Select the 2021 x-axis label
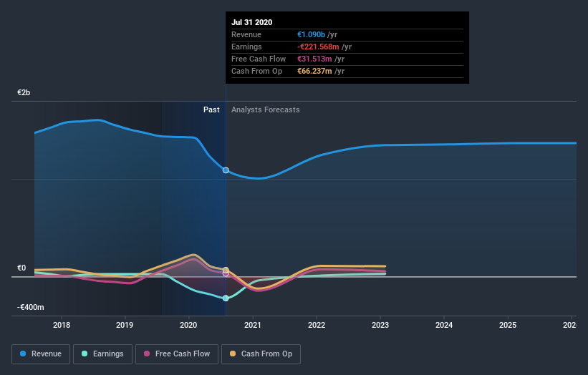Viewport: 588px width, 375px height. [252, 325]
